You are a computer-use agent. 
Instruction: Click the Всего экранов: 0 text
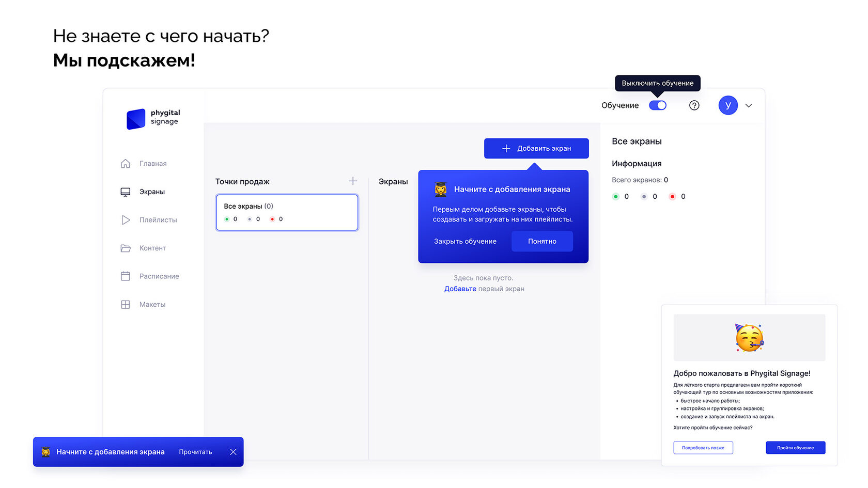tap(640, 180)
